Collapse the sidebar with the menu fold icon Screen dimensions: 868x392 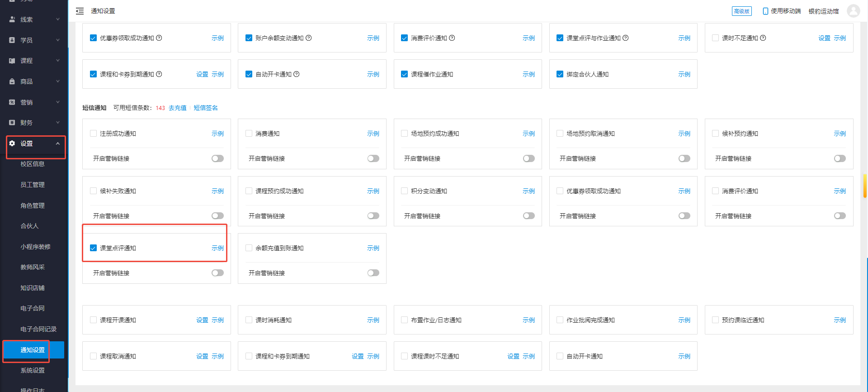(x=80, y=11)
